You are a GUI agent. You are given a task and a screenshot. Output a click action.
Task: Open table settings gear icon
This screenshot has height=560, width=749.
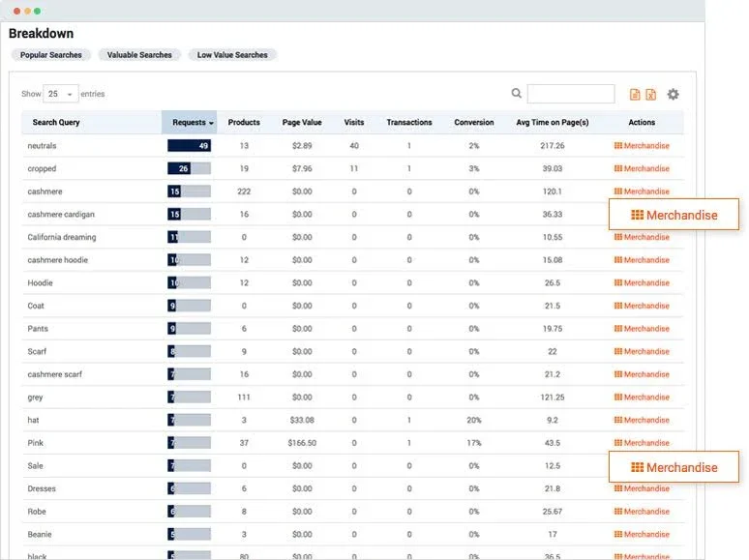[x=674, y=94]
